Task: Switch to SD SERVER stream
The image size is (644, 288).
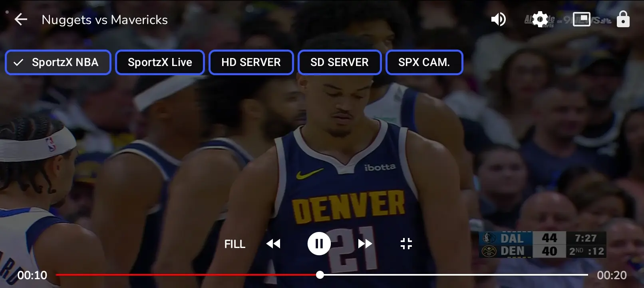Action: (x=340, y=62)
